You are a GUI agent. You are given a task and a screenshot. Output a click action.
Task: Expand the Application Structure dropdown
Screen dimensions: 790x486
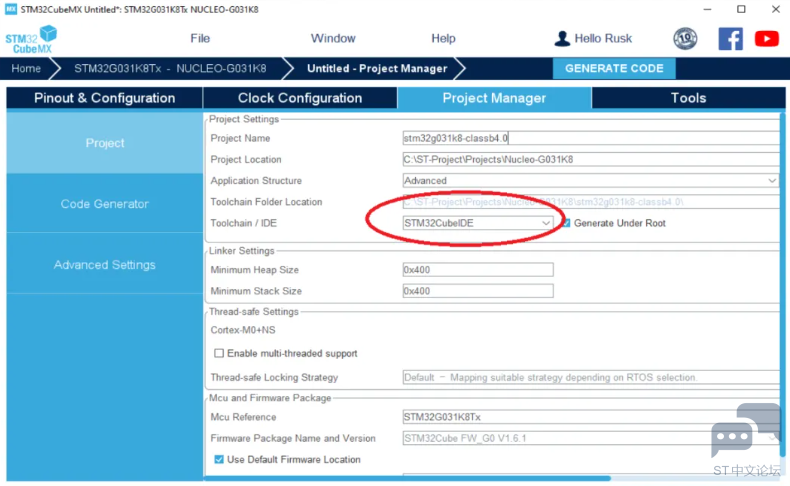(590, 180)
